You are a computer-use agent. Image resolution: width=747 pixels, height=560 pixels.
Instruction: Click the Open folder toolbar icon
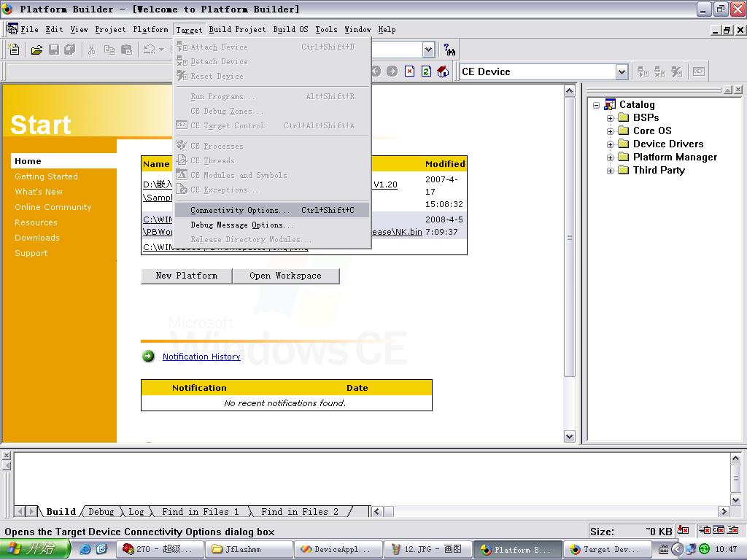36,50
